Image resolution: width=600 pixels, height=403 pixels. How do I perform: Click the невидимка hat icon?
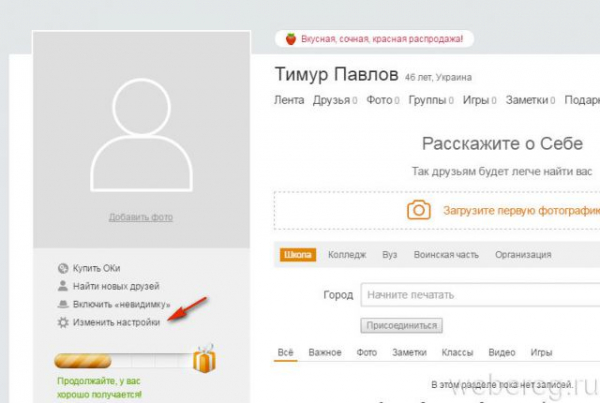63,304
